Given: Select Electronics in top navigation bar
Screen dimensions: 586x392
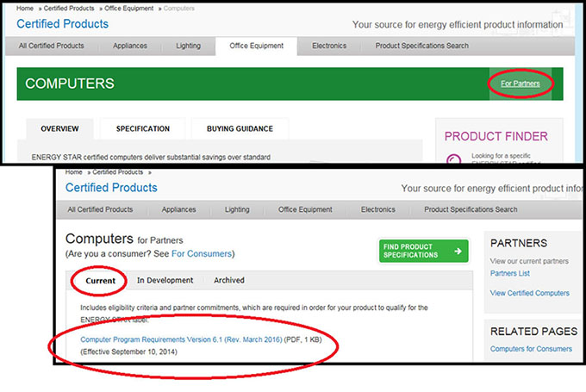Looking at the screenshot, I should pyautogui.click(x=329, y=46).
